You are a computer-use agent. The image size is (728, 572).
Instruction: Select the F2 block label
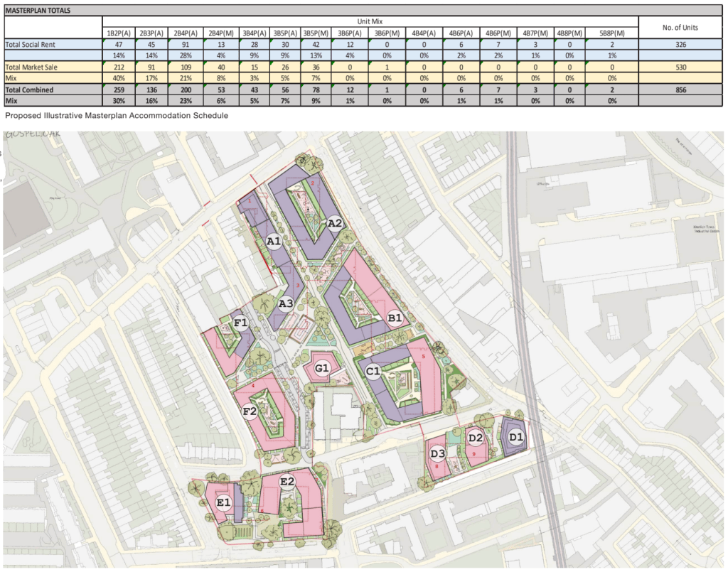pyautogui.click(x=250, y=411)
